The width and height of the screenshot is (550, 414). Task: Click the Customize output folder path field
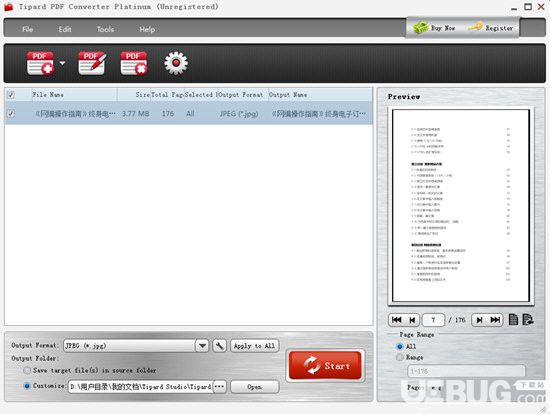coord(140,387)
